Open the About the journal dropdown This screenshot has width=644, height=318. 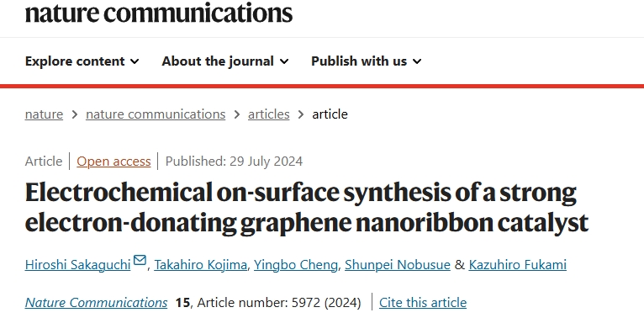[x=225, y=61]
